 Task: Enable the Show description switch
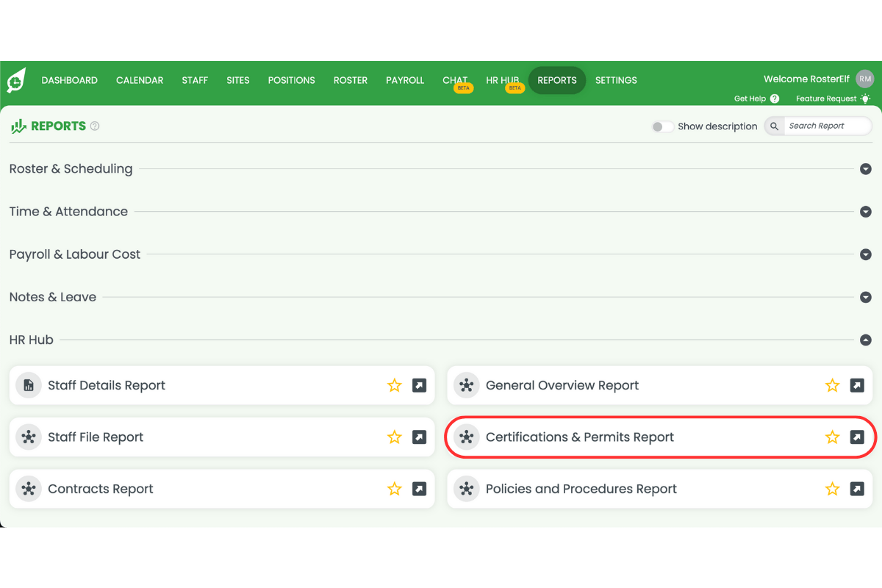pos(661,126)
